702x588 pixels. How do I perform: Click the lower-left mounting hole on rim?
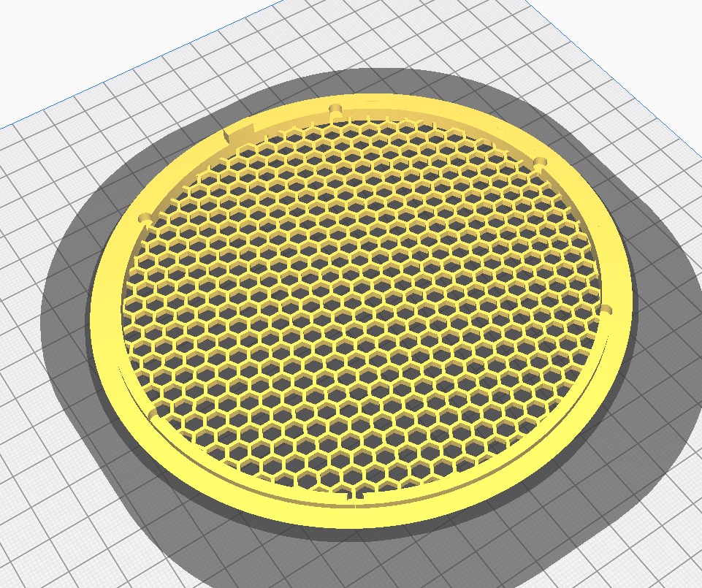pyautogui.click(x=152, y=415)
